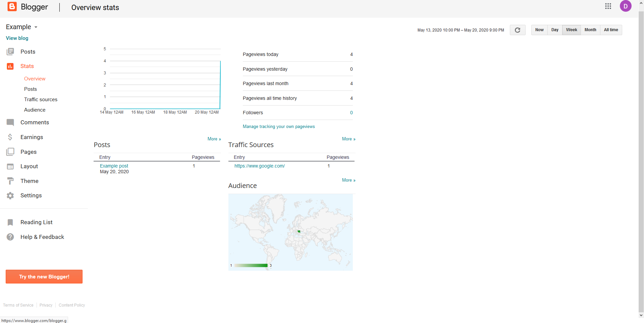This screenshot has width=644, height=323.
Task: Open Audience stats sub-item
Action: [35, 110]
